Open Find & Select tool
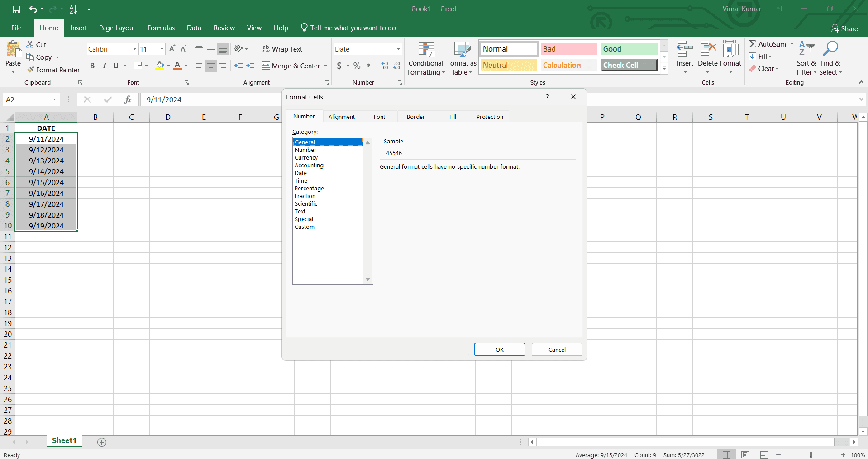The width and height of the screenshot is (868, 459). click(830, 58)
